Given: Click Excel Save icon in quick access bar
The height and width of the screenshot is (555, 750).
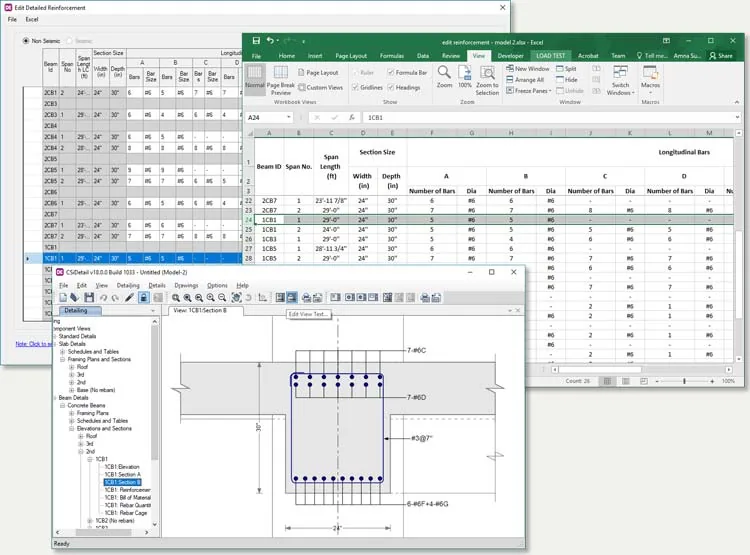Looking at the screenshot, I should point(256,41).
